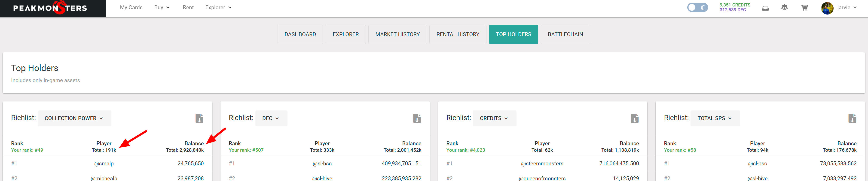This screenshot has width=868, height=181.
Task: Click the 312,539 DEC balance
Action: pos(733,10)
